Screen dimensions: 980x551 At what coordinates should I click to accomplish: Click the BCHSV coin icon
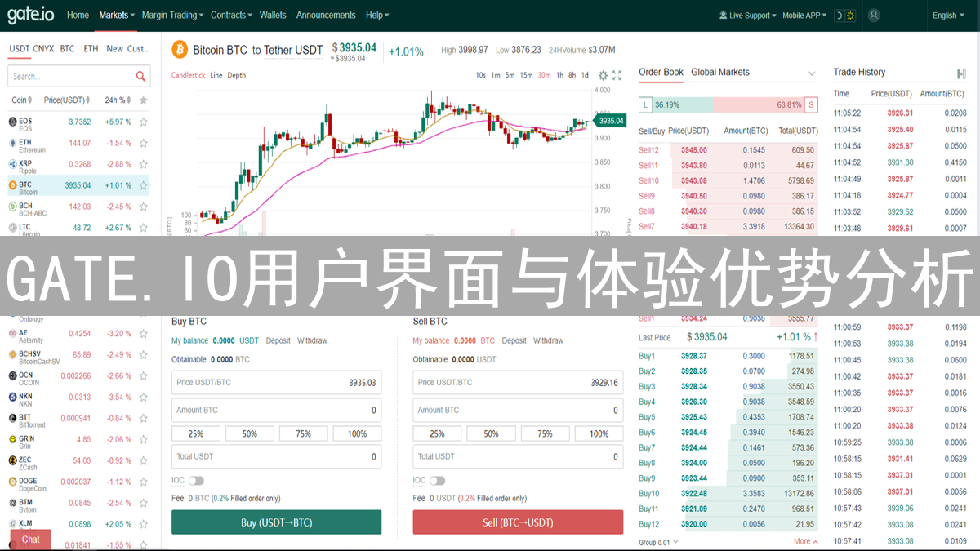(12, 354)
